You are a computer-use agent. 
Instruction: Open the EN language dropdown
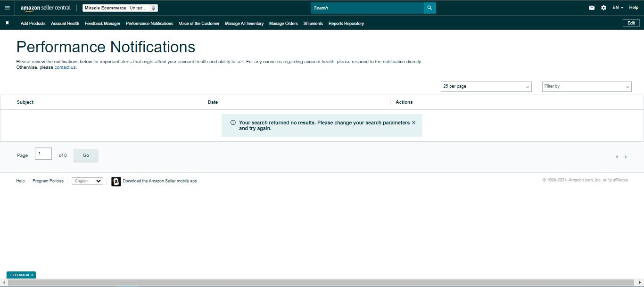pyautogui.click(x=618, y=8)
